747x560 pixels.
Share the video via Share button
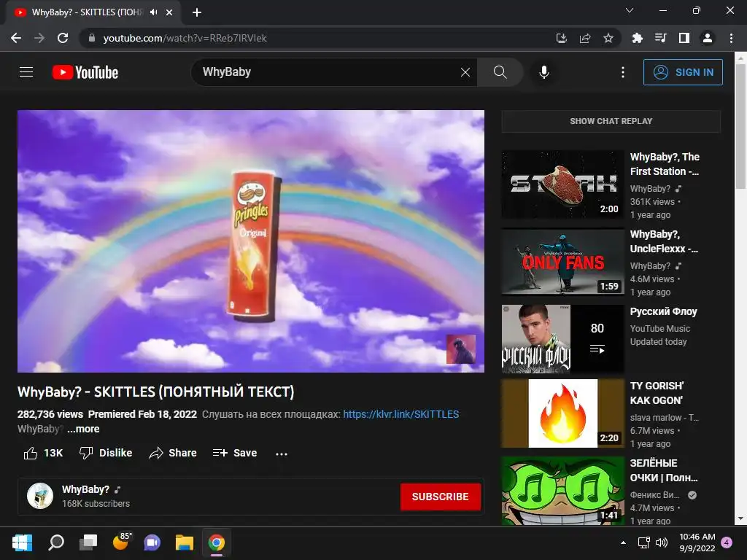tap(172, 453)
